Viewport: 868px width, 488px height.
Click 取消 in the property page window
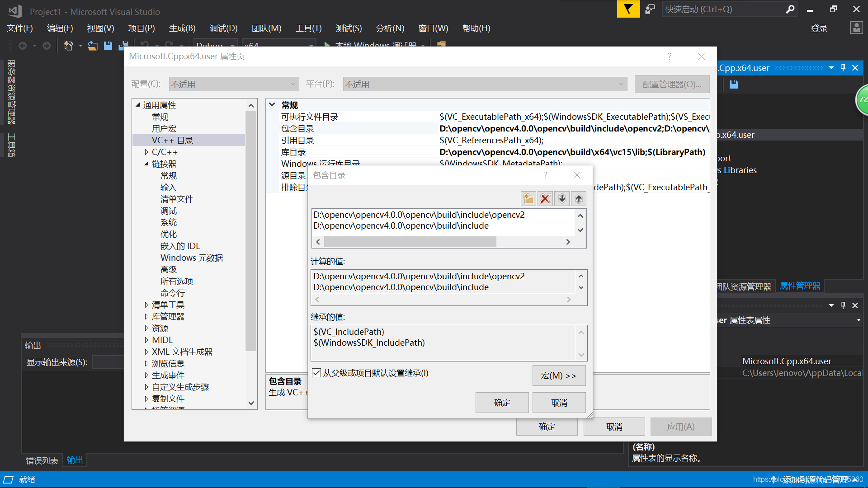pos(614,427)
